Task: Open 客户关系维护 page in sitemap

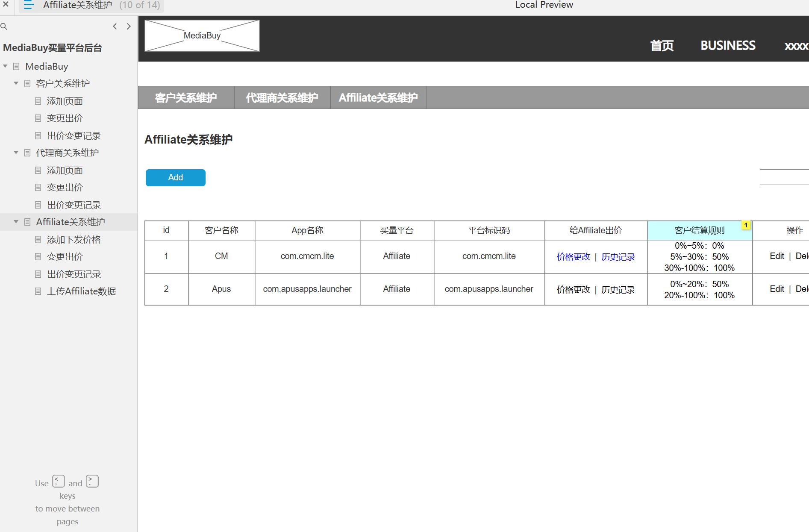Action: pyautogui.click(x=63, y=83)
